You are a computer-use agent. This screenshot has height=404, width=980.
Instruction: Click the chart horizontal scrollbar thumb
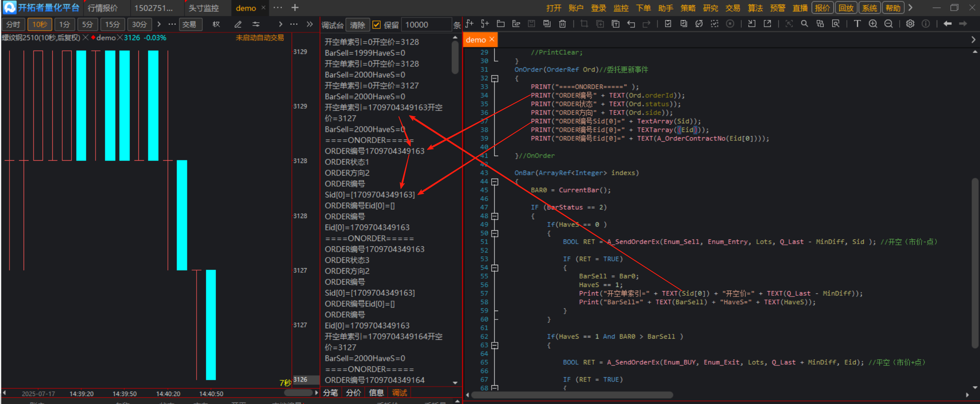pos(298,393)
